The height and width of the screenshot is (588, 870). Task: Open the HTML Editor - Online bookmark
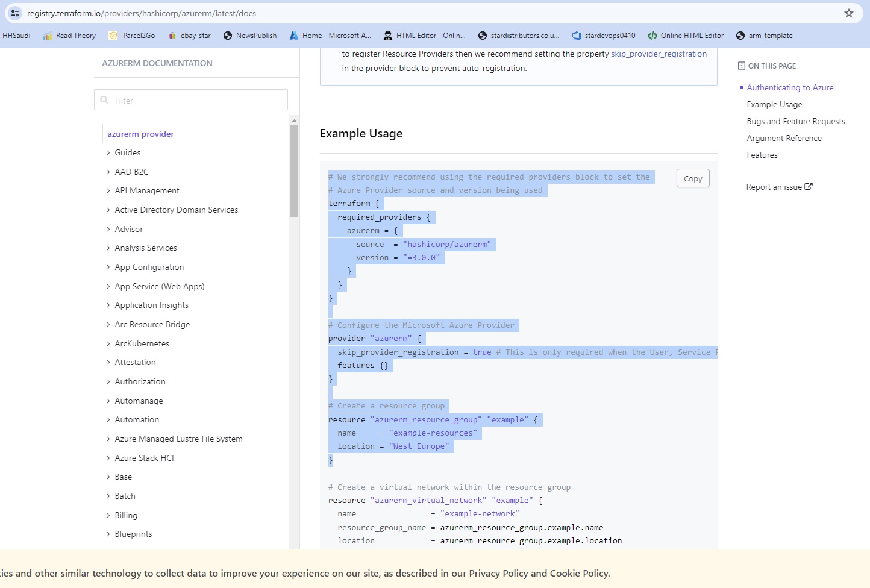pos(425,36)
